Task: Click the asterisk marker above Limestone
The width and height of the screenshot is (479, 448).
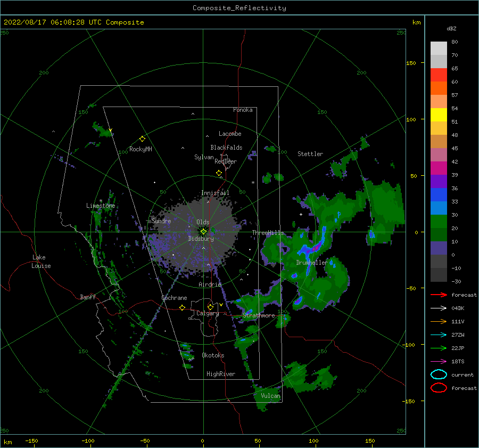Action: coord(101,201)
